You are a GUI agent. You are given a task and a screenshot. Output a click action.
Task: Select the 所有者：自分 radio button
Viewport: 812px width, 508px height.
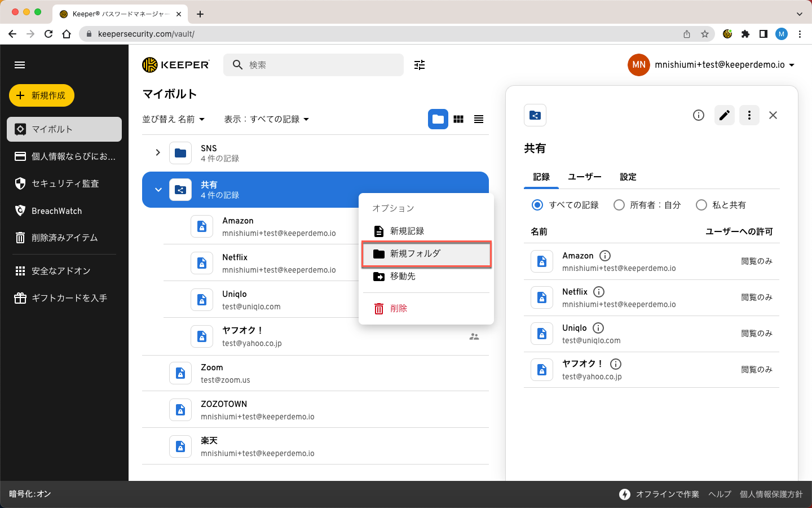[x=619, y=205]
